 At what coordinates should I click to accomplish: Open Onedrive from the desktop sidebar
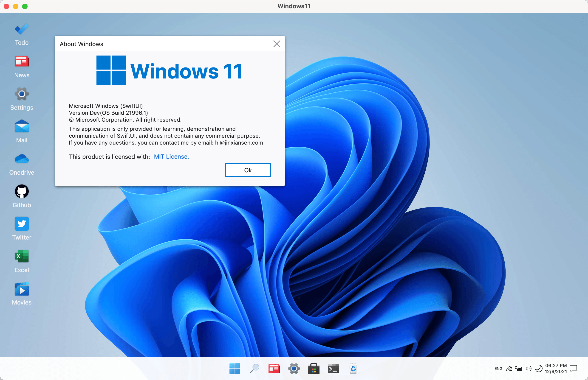tap(22, 159)
